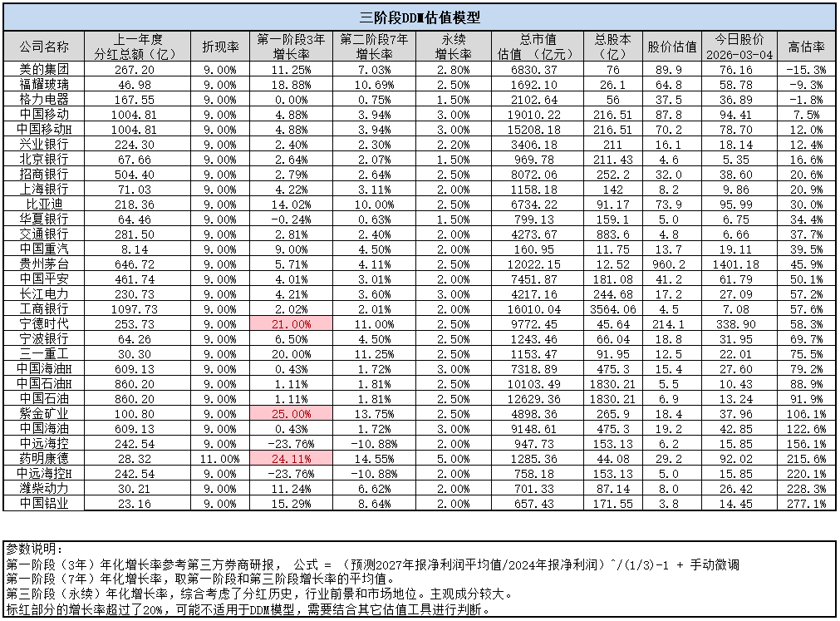Click the 折现率 column header
Image resolution: width=840 pixels, height=621 pixels.
[219, 46]
